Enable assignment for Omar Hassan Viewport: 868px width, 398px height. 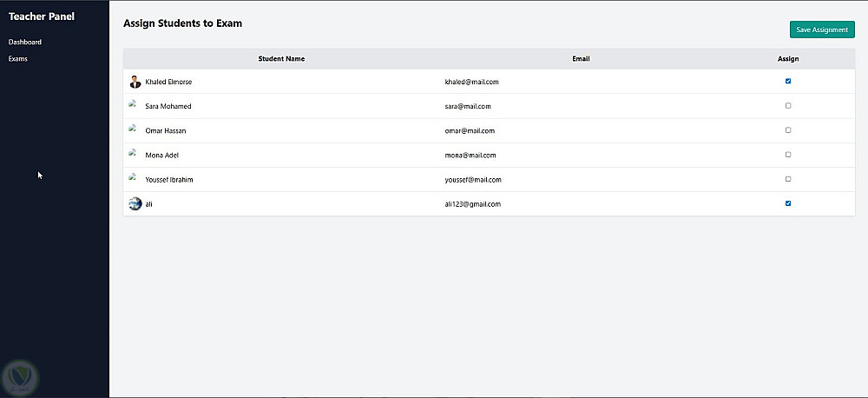pos(788,129)
